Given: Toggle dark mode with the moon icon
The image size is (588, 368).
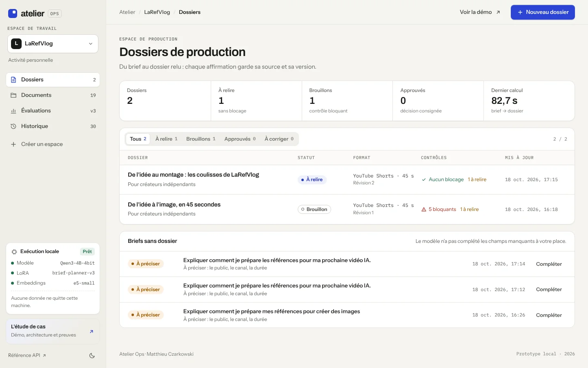Looking at the screenshot, I should pyautogui.click(x=92, y=356).
